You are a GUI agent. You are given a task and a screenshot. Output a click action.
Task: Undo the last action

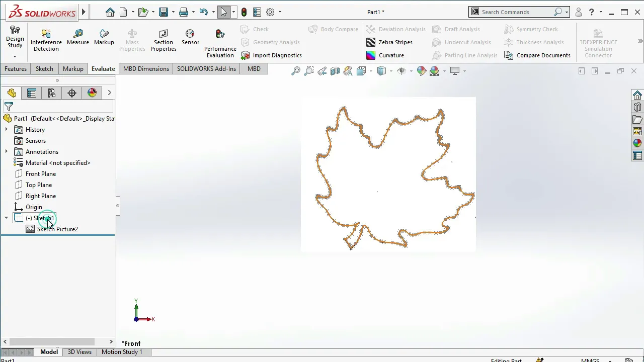[203, 12]
